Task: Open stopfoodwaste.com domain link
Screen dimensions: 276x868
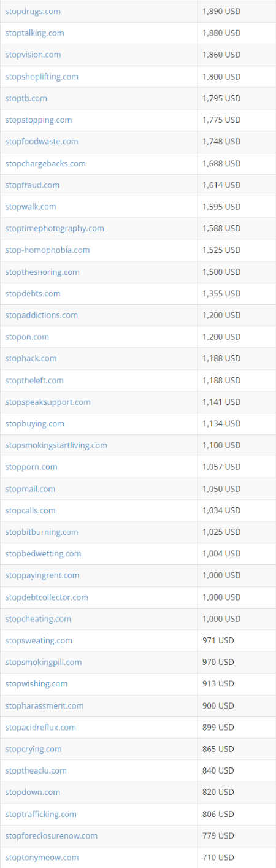Action: click(x=42, y=141)
